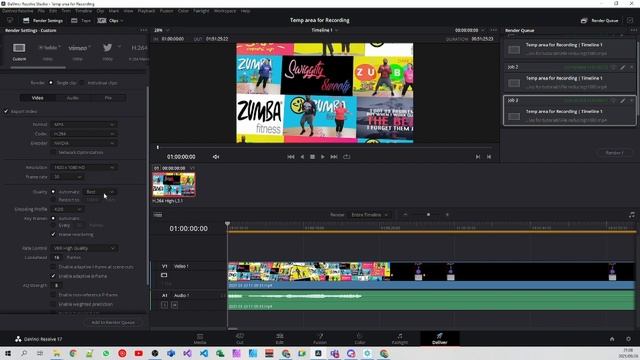
Task: Click the Render button in queue
Action: [614, 153]
